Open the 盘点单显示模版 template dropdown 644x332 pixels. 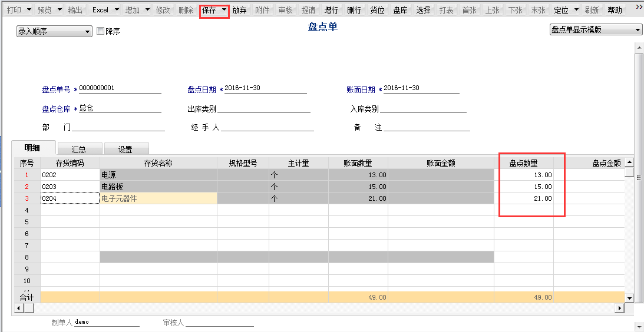(596, 29)
